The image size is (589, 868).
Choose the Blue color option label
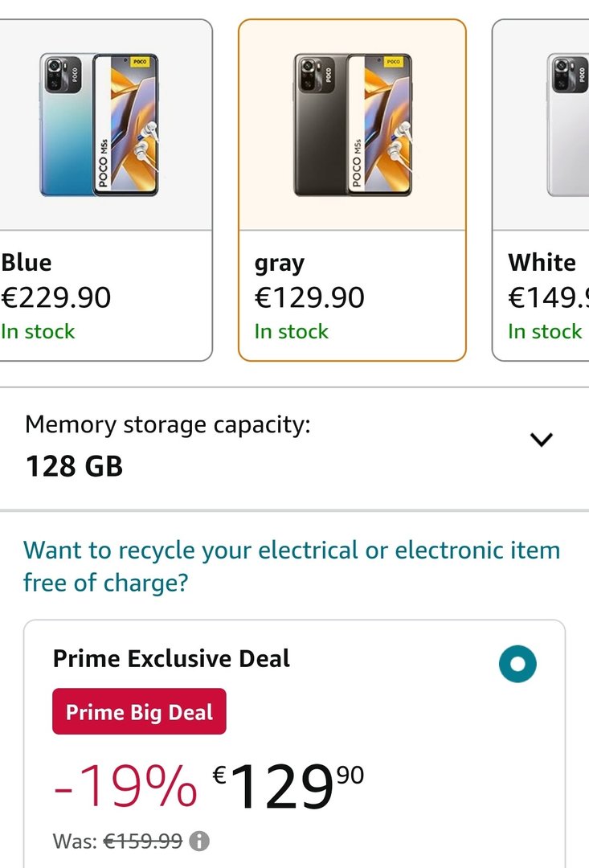(27, 263)
